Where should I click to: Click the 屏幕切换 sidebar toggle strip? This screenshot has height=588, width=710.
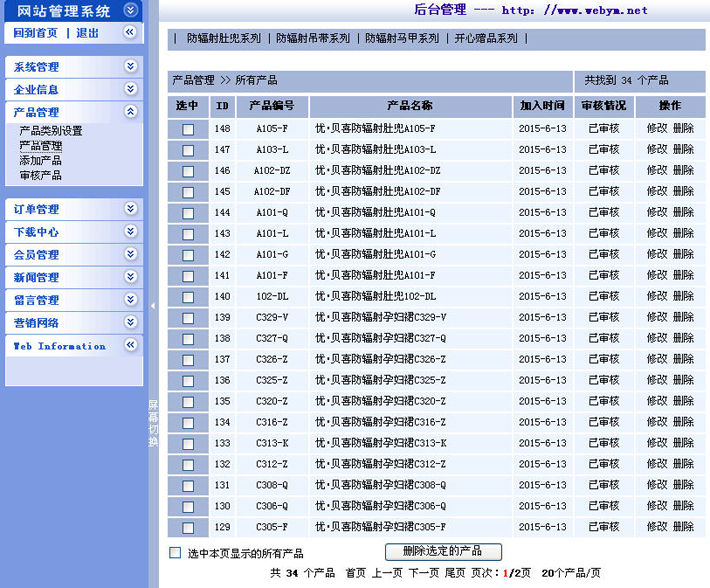coord(153,420)
